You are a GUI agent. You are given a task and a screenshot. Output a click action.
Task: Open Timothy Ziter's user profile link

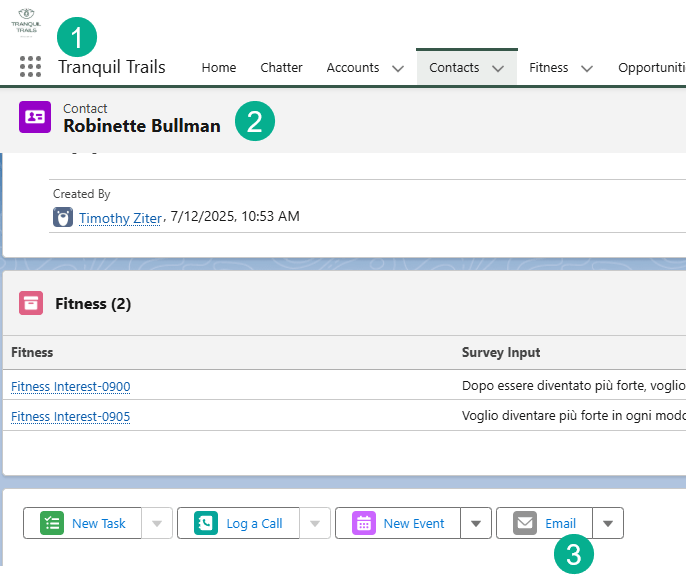(120, 217)
